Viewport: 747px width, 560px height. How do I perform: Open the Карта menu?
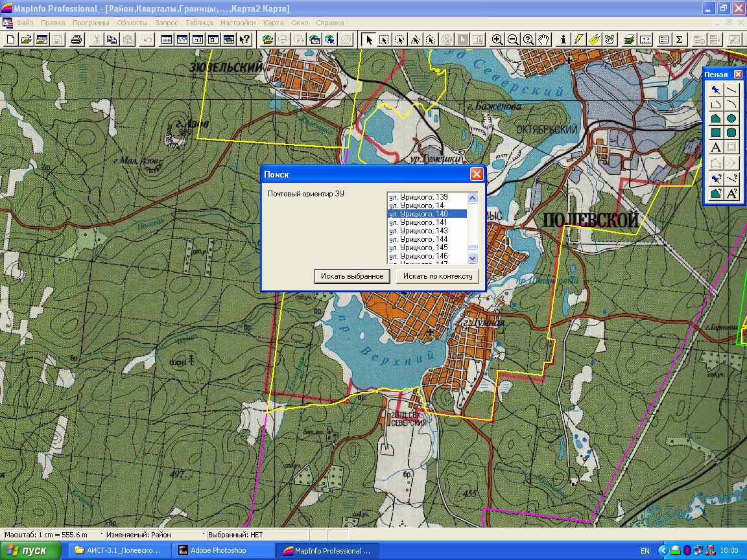pos(274,23)
